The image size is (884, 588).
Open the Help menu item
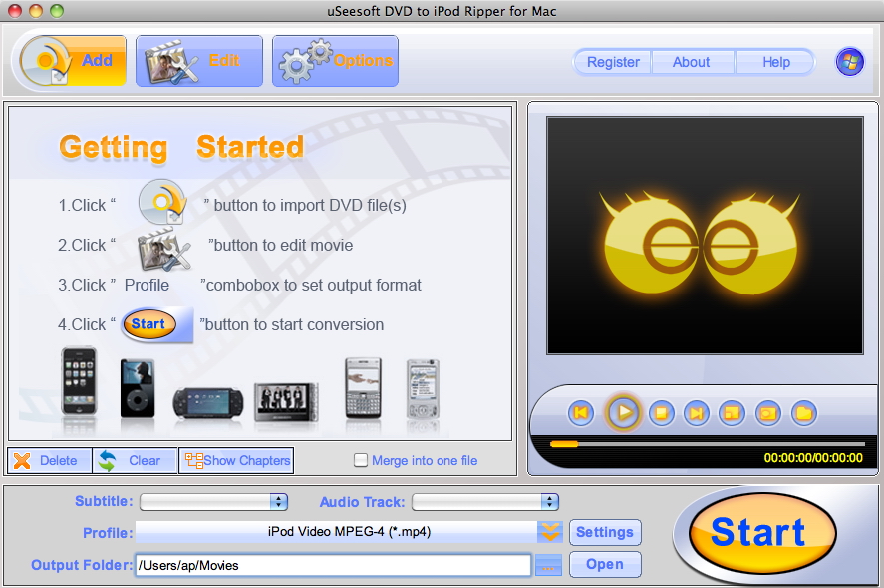point(776,62)
